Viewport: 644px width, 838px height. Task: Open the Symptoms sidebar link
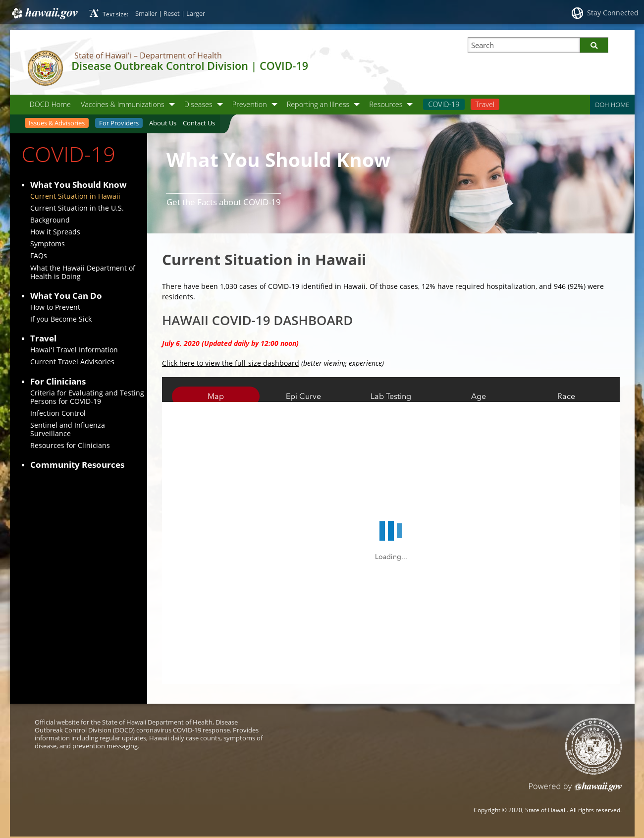pyautogui.click(x=48, y=244)
